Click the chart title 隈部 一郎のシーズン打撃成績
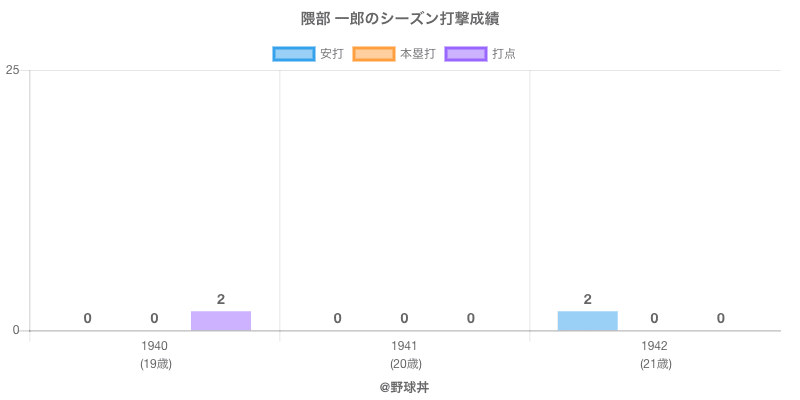800x400 pixels. (x=400, y=19)
